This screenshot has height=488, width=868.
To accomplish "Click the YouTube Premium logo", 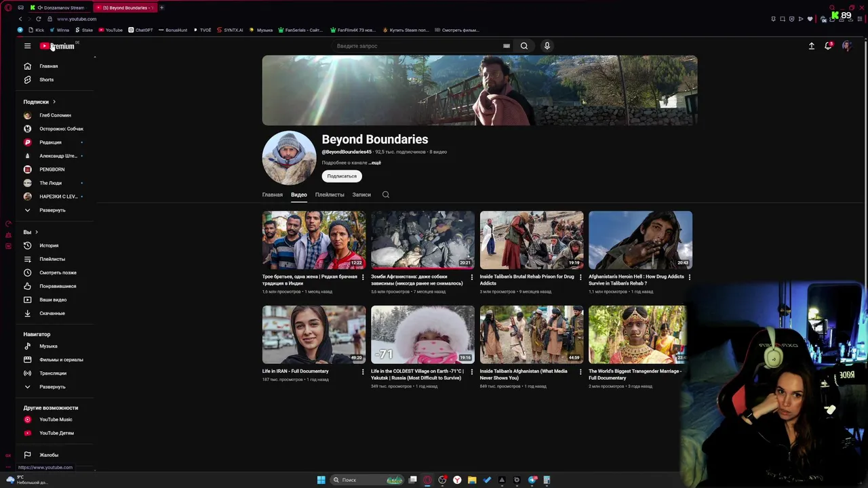I will point(57,46).
